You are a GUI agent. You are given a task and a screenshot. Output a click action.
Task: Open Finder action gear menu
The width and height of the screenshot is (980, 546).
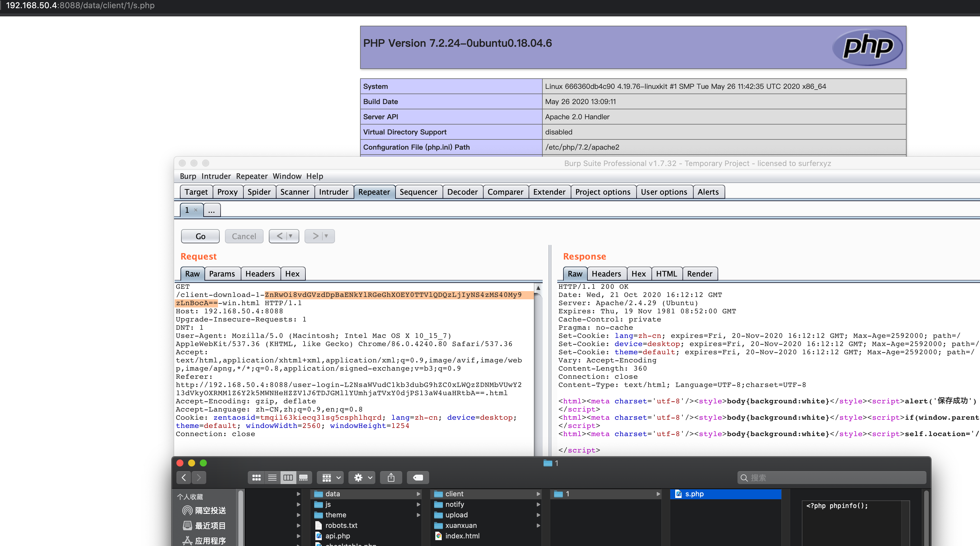pyautogui.click(x=362, y=478)
